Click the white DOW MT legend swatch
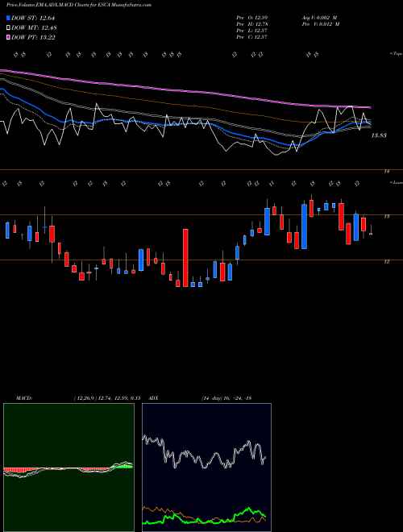 (9, 28)
